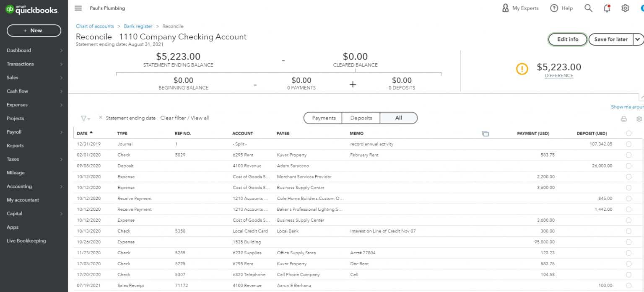Click the copy columns icon in the table header
The height and width of the screenshot is (292, 644).
pyautogui.click(x=485, y=133)
